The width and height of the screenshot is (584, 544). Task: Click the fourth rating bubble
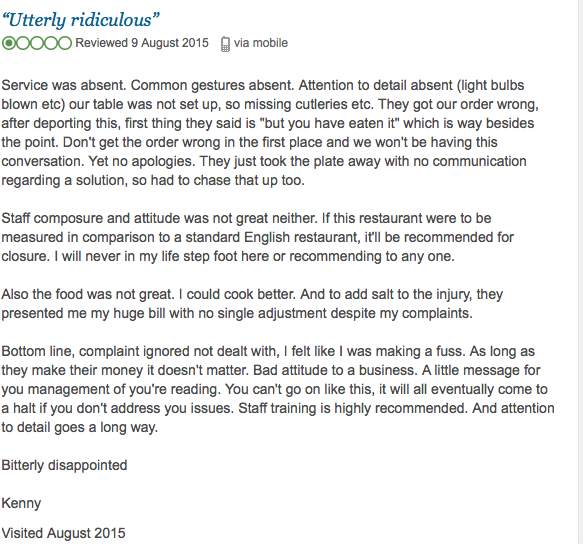[x=51, y=43]
